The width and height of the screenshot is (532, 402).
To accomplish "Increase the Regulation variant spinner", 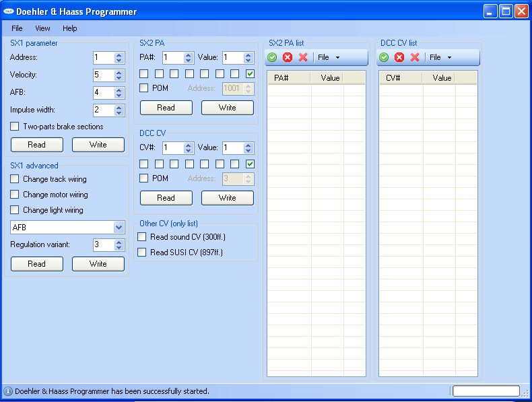I will pyautogui.click(x=119, y=242).
